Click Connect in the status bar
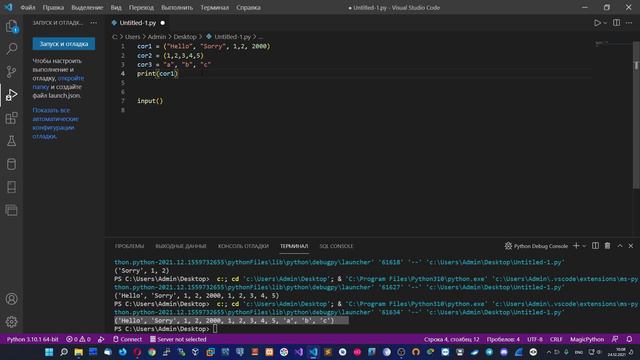This screenshot has width=640, height=360. pos(127,339)
